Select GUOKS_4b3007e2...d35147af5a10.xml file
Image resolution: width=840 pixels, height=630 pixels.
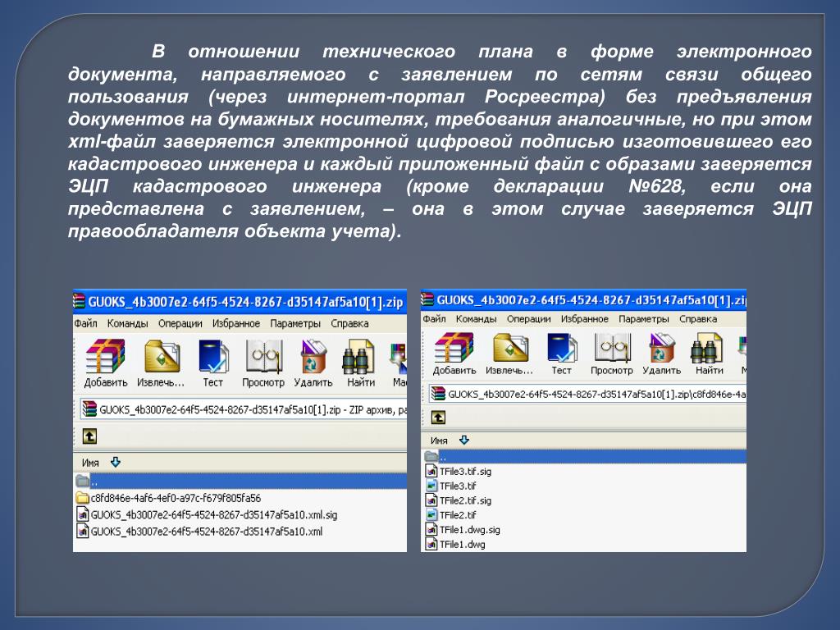click(199, 532)
